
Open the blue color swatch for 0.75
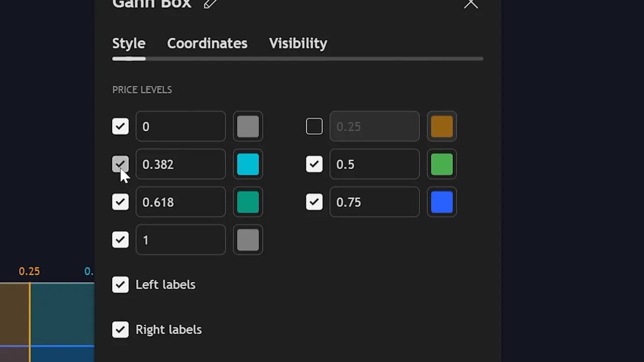tap(442, 202)
